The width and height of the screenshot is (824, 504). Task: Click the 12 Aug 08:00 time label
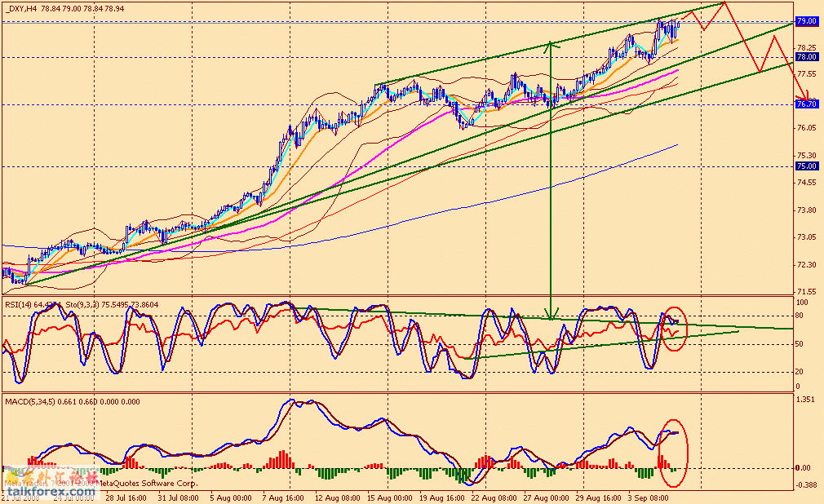pos(338,497)
